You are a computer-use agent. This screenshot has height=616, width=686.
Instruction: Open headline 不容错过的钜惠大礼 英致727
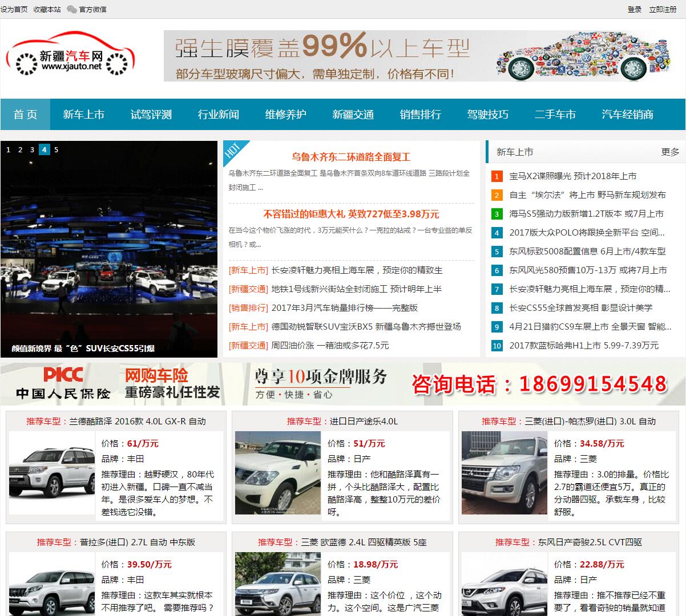pyautogui.click(x=351, y=214)
